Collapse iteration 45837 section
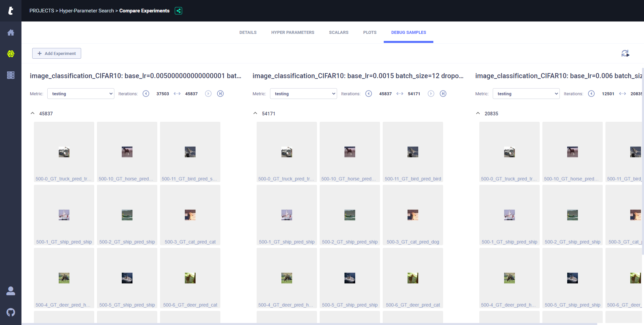 (33, 113)
